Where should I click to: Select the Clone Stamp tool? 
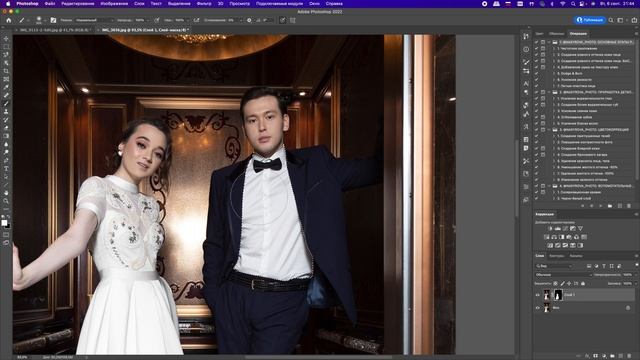(x=6, y=111)
